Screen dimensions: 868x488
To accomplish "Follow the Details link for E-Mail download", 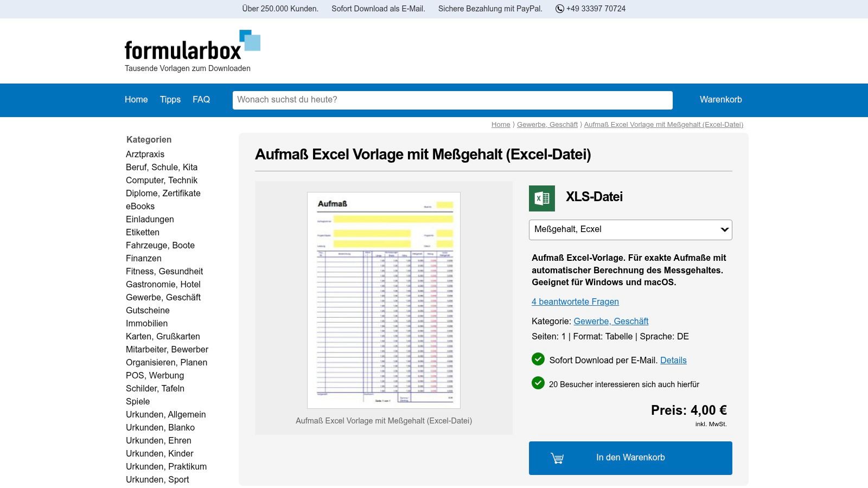I will [x=673, y=361].
